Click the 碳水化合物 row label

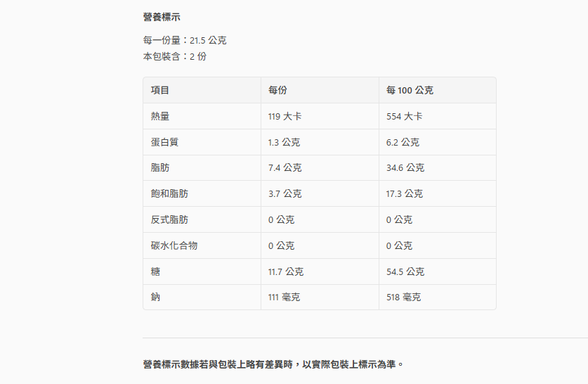click(x=174, y=245)
